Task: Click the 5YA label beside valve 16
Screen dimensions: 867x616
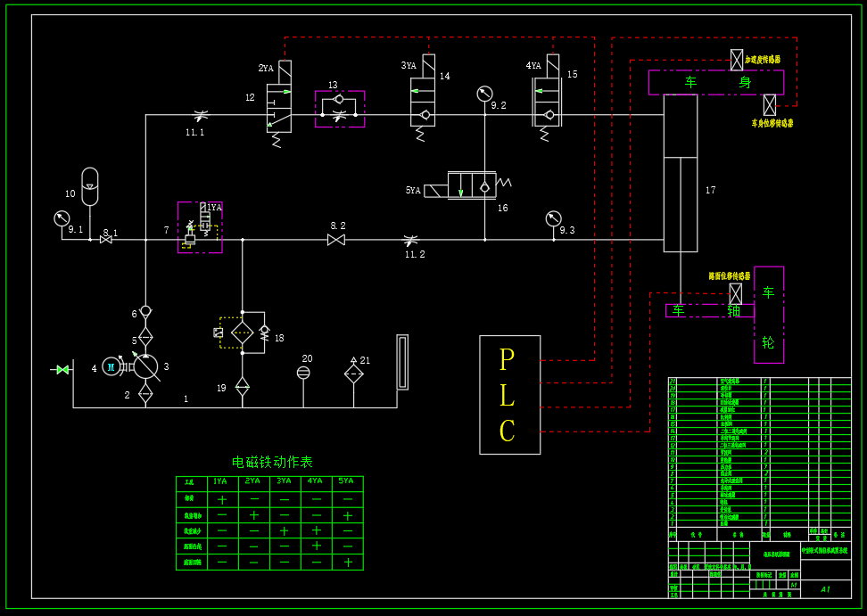Action: 413,190
